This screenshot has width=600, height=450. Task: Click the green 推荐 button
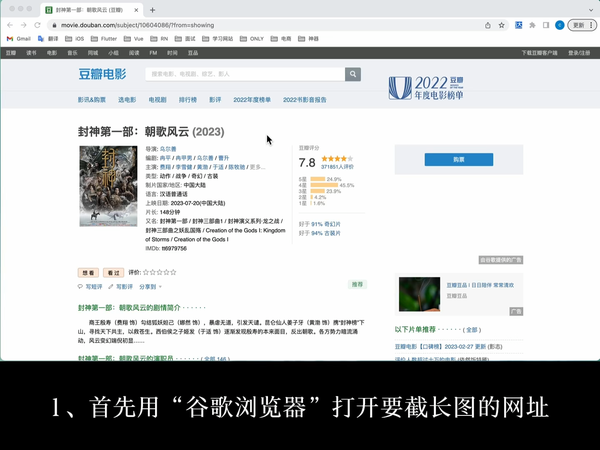(357, 284)
